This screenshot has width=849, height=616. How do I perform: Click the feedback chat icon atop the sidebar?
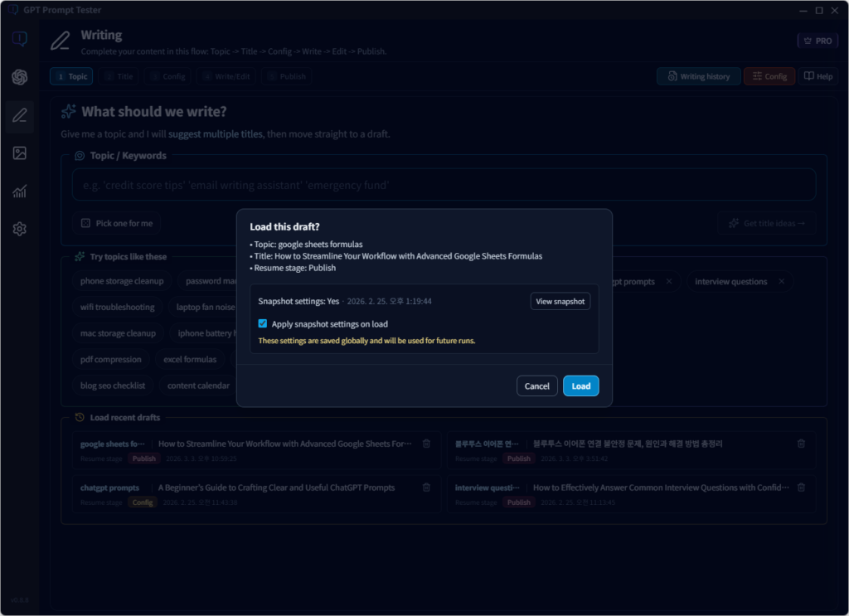19,37
